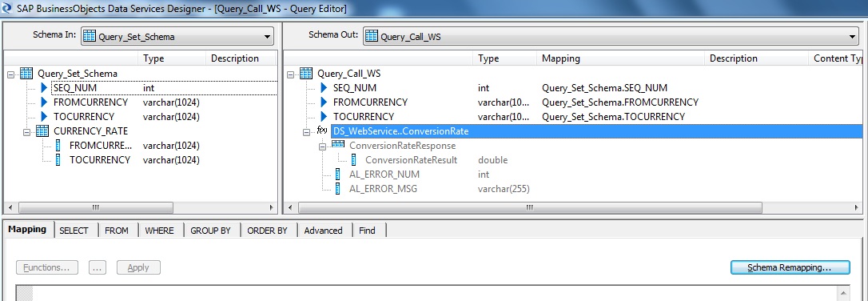The image size is (868, 301).
Task: Click the double type of ConversionRateResult
Action: 492,160
